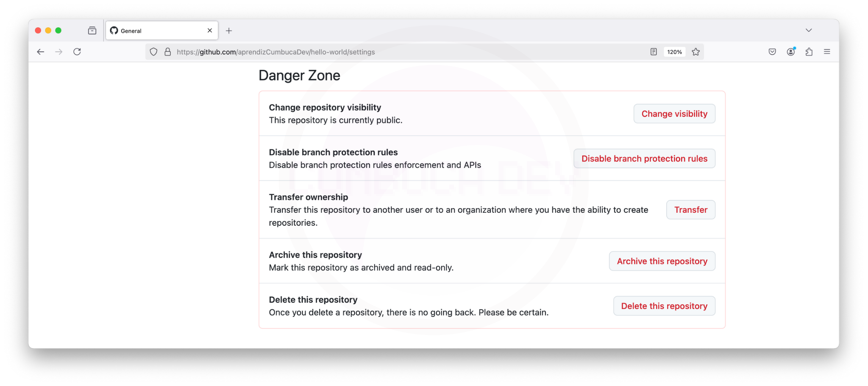868x386 pixels.
Task: Focus the github.com URL address field
Action: (x=381, y=52)
